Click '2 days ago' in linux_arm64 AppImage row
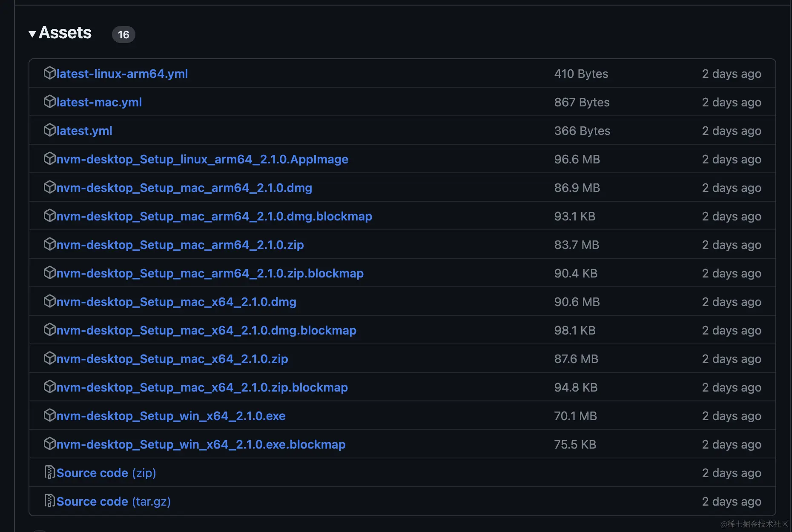This screenshot has width=792, height=532. pos(732,160)
